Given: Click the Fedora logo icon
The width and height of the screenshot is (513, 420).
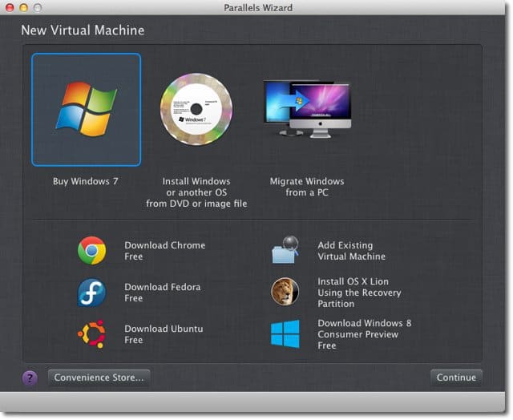Looking at the screenshot, I should tap(92, 293).
